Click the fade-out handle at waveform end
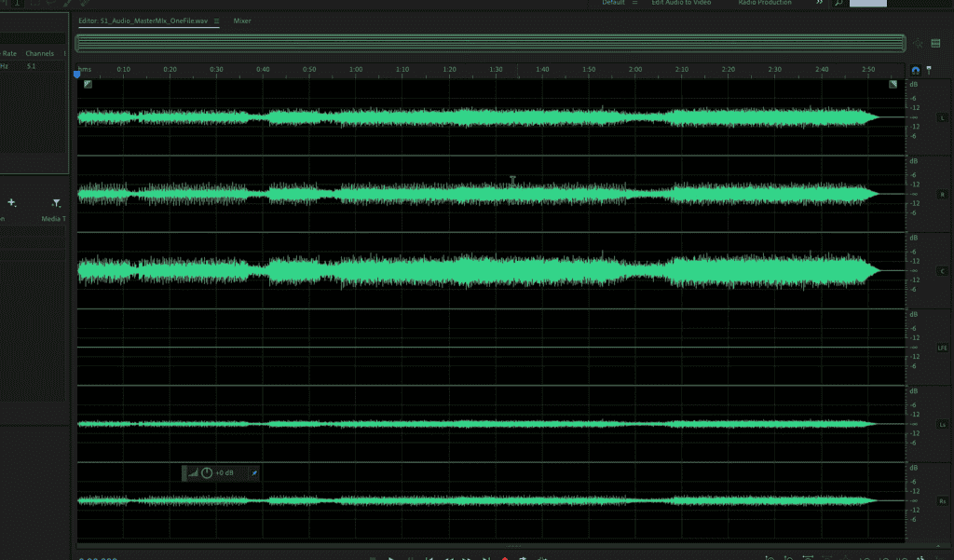The height and width of the screenshot is (560, 954). pos(893,84)
